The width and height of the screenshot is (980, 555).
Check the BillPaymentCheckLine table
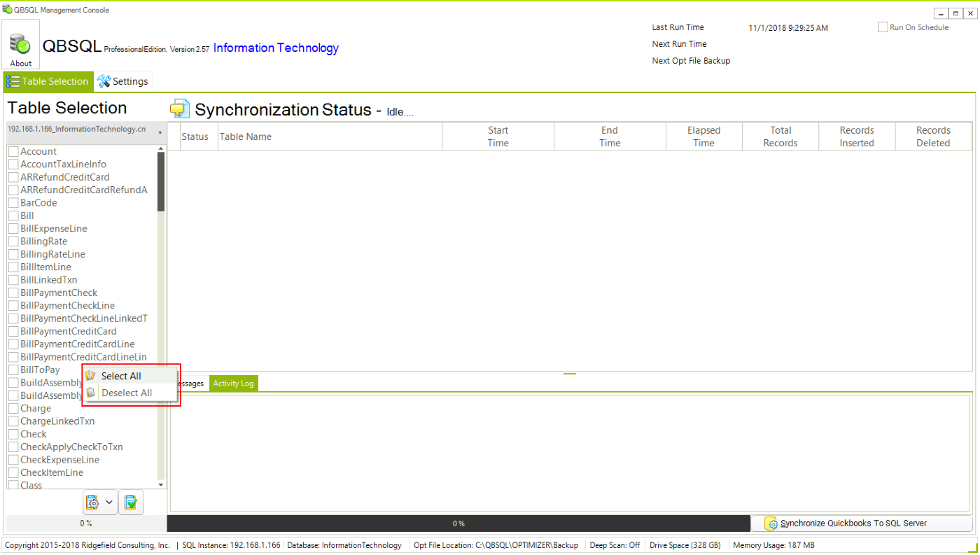tap(13, 306)
